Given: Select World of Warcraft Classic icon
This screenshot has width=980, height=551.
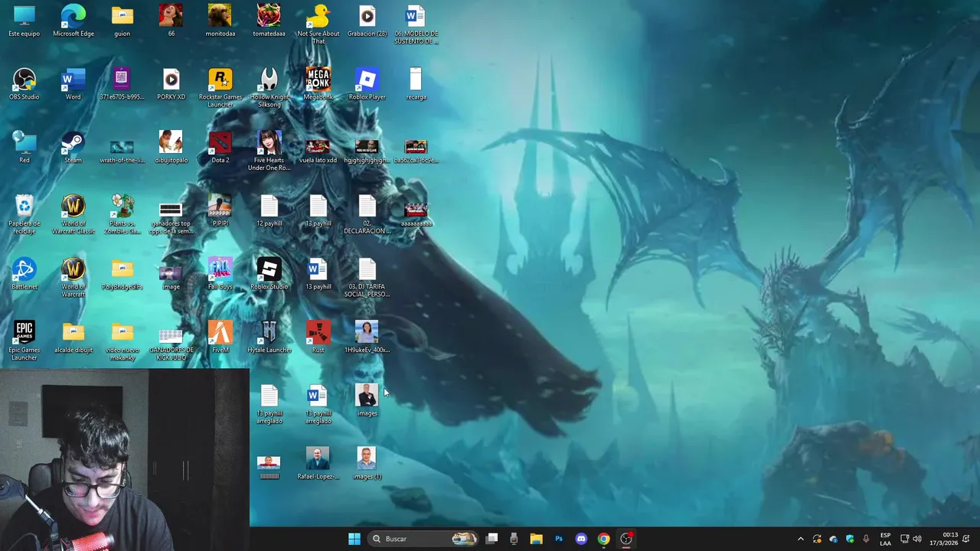Looking at the screenshot, I should coord(73,214).
